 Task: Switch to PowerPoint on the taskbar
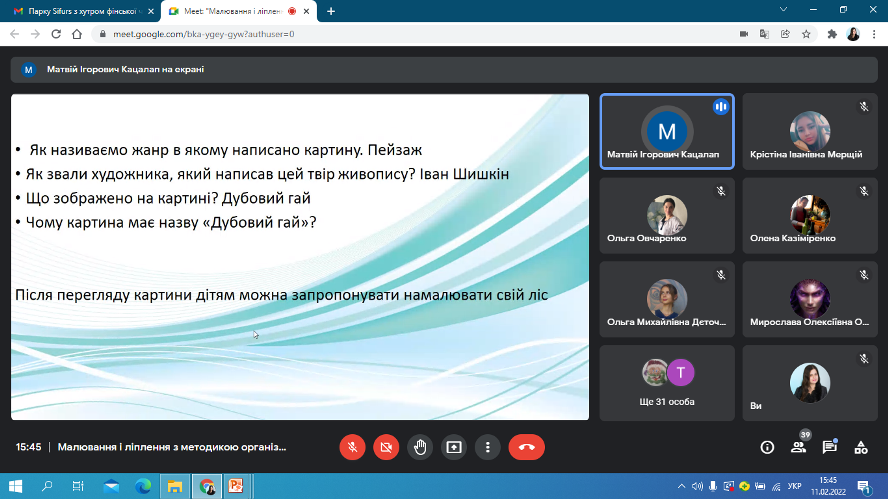click(x=236, y=486)
